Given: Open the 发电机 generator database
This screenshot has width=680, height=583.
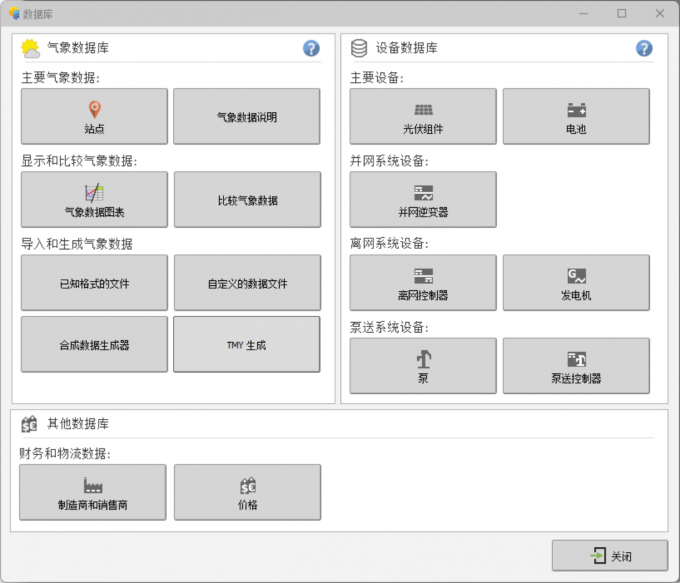Looking at the screenshot, I should coord(576,282).
